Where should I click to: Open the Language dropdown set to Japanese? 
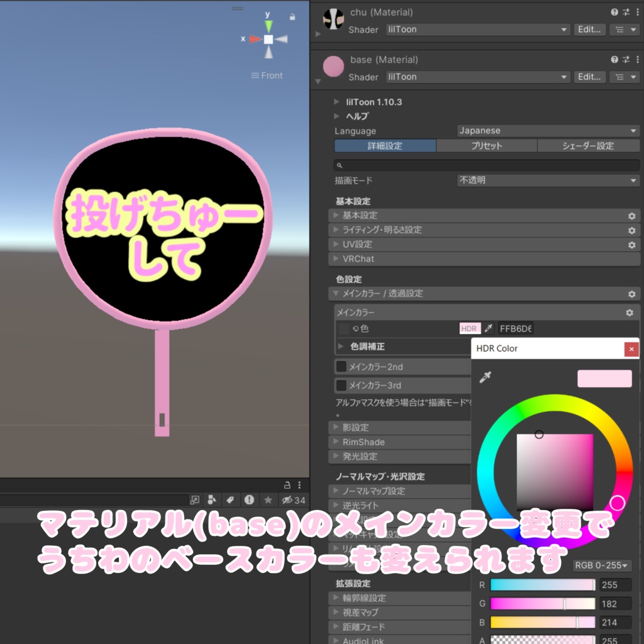(x=547, y=130)
